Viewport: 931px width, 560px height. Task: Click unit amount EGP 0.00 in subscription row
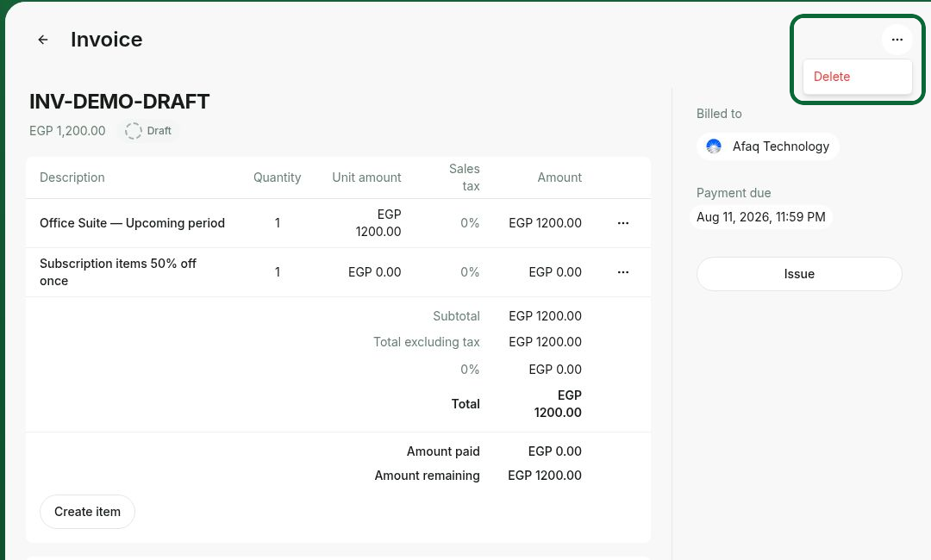pos(375,272)
